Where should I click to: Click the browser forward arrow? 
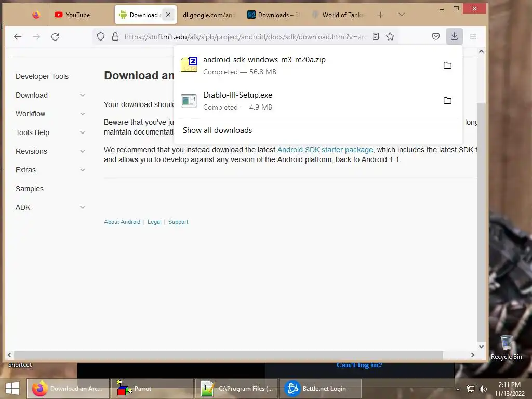coord(36,37)
